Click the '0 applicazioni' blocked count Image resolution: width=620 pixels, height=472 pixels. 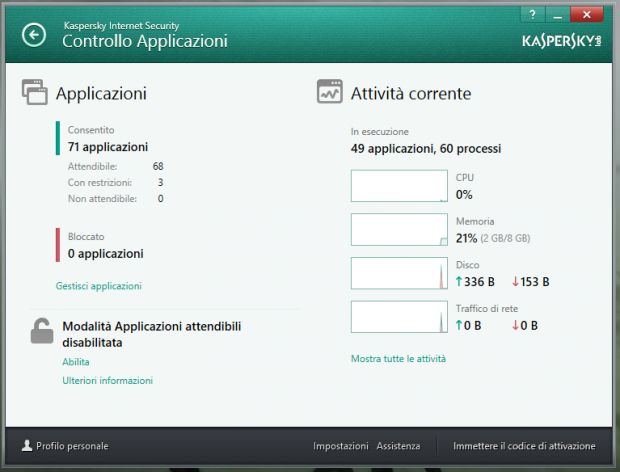pos(106,253)
